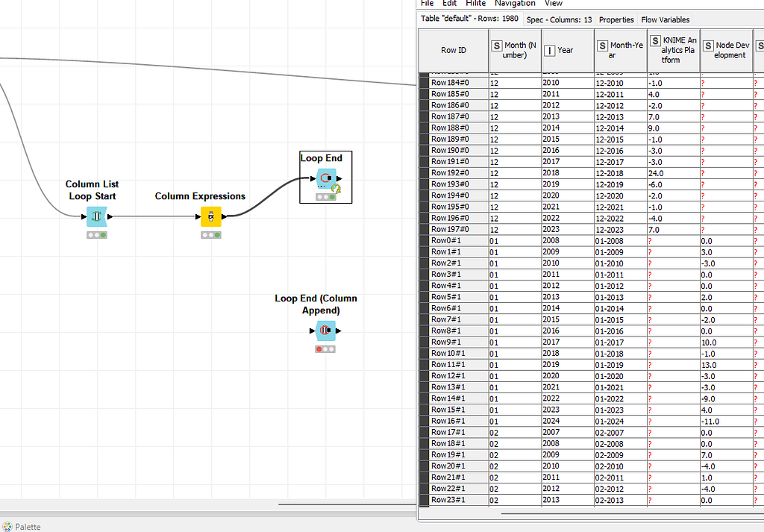The image size is (764, 532).
Task: Click string type icon in Node Development header
Action: (x=709, y=46)
